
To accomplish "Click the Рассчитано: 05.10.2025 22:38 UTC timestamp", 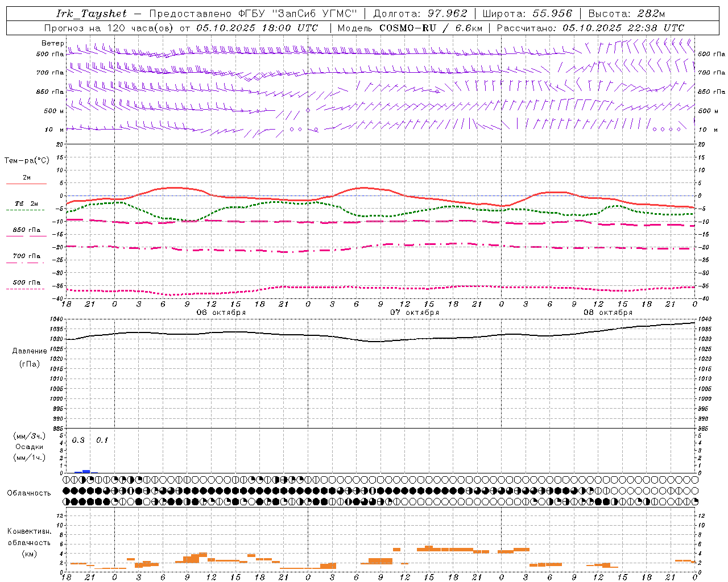I will [590, 28].
